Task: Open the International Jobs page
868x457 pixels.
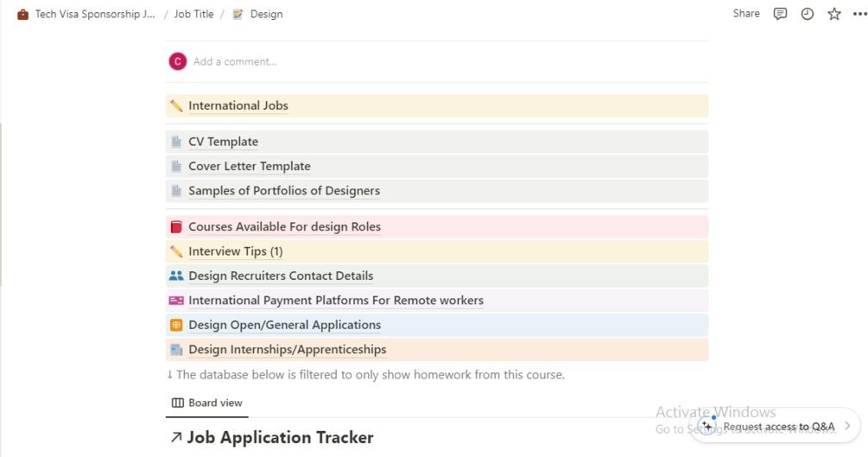Action: point(238,106)
